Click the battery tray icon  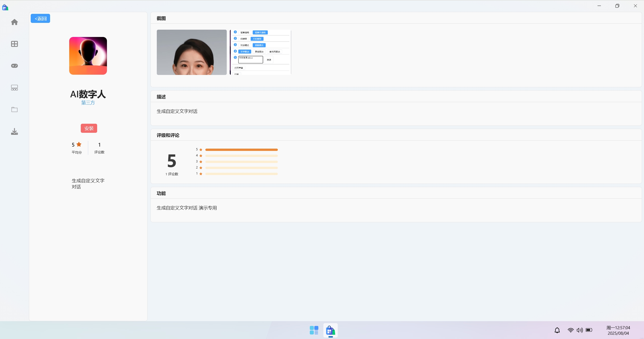pos(589,330)
